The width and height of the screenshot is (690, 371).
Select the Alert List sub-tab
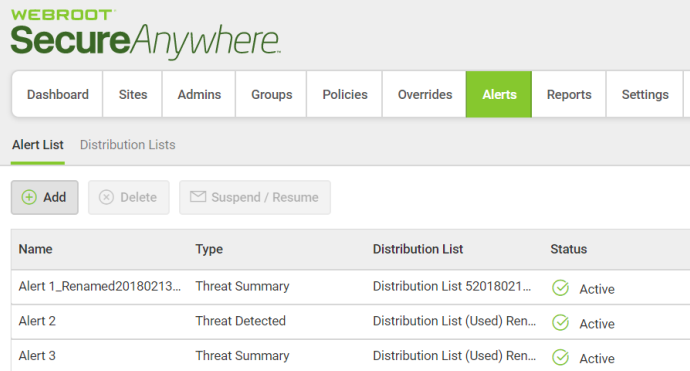[38, 145]
